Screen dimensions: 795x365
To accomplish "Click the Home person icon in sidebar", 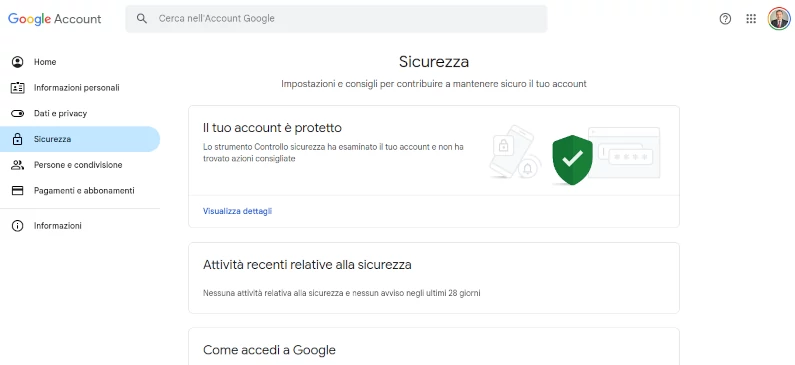I will click(17, 62).
